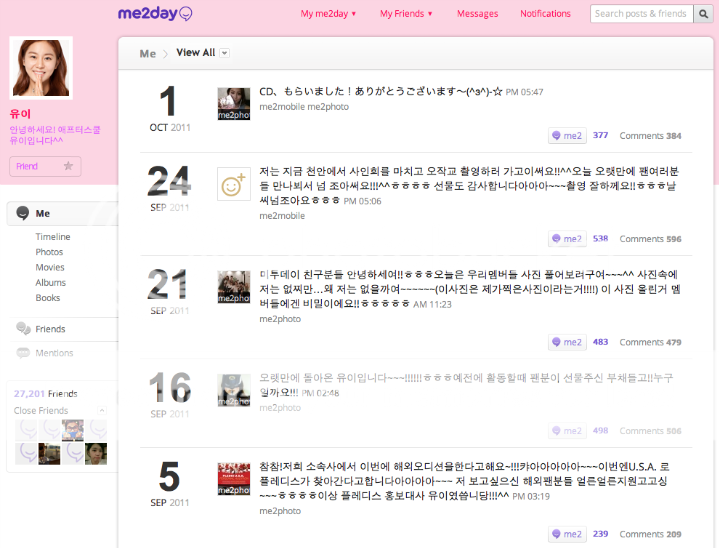This screenshot has height=548, width=719.
Task: Open Comments 479 on 21 SEP post
Action: pos(650,342)
